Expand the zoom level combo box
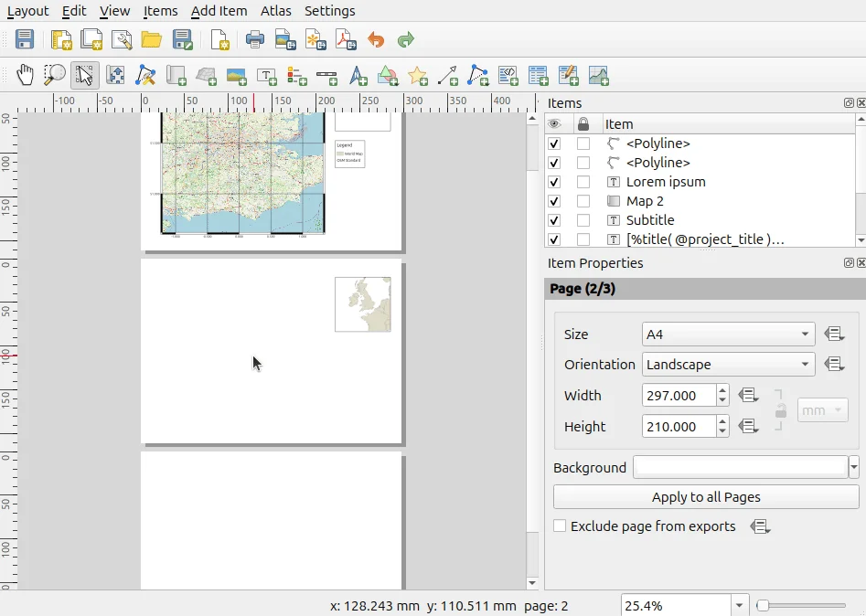The height and width of the screenshot is (616, 866). click(739, 605)
